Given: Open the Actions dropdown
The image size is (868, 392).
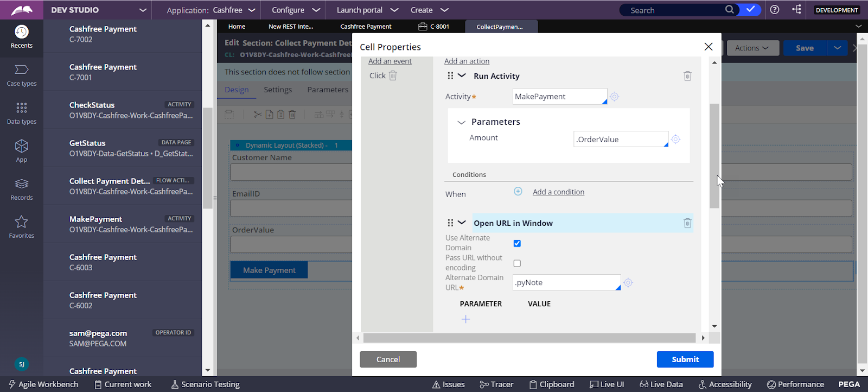Looking at the screenshot, I should click(753, 48).
